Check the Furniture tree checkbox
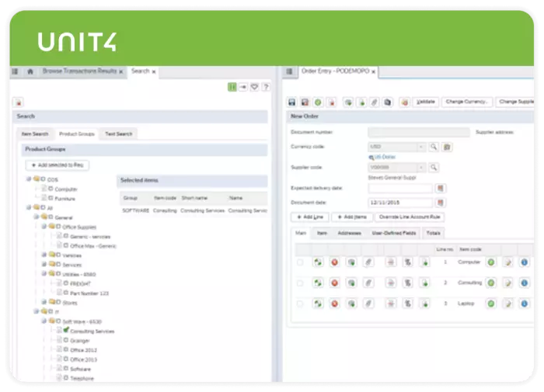Viewport: 544px width, 392px height. coord(51,198)
